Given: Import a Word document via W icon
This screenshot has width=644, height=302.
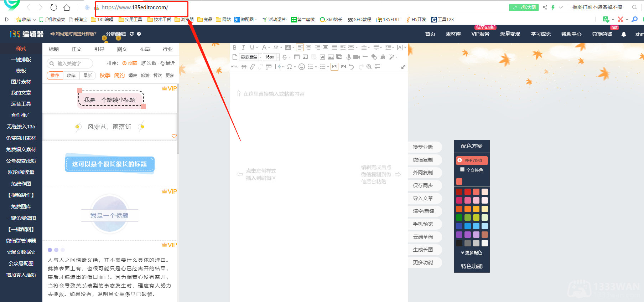Looking at the screenshot, I should pyautogui.click(x=322, y=57).
